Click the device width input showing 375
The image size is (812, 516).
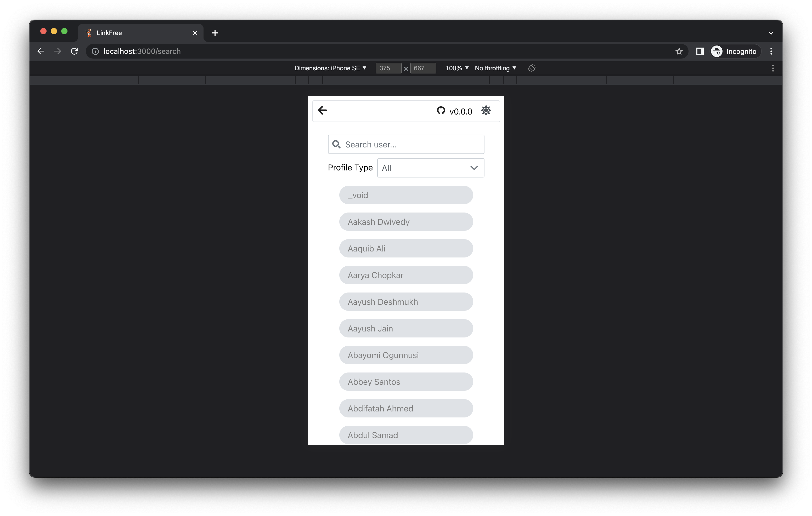tap(388, 68)
